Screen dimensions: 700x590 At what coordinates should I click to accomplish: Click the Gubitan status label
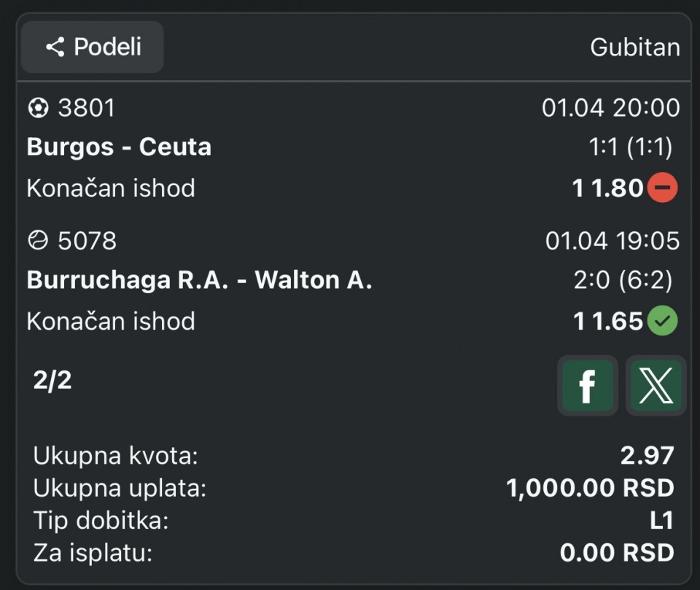634,47
